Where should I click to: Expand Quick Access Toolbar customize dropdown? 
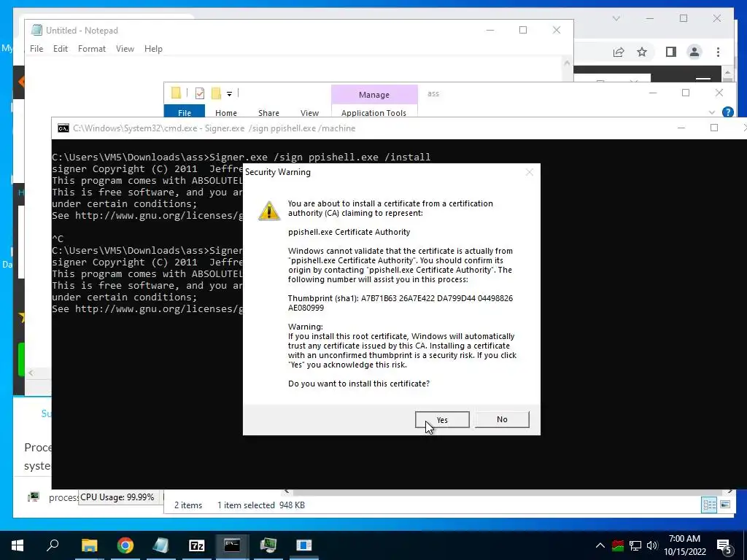(x=229, y=94)
